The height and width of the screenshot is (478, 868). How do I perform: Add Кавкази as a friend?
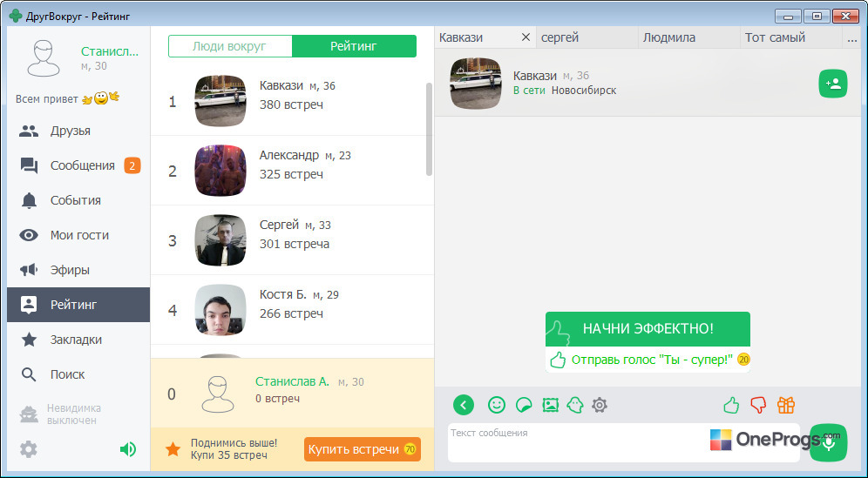tap(833, 84)
